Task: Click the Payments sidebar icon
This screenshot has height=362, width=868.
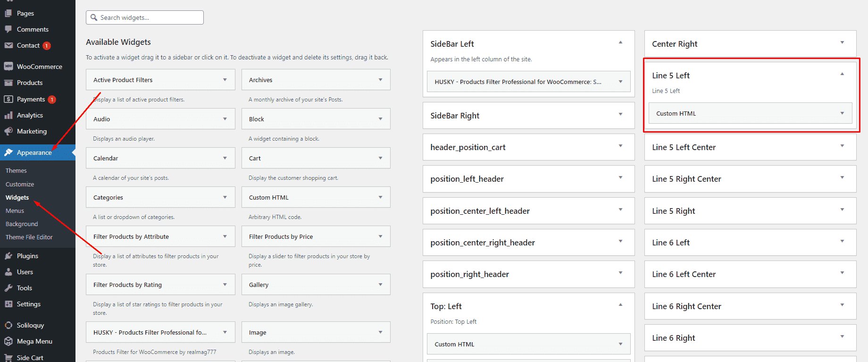Action: pyautogui.click(x=8, y=99)
